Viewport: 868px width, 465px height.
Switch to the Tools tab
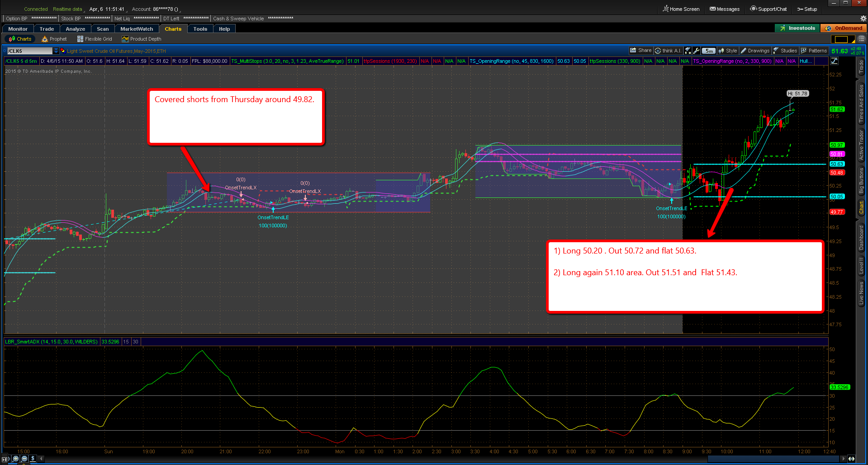tap(200, 29)
